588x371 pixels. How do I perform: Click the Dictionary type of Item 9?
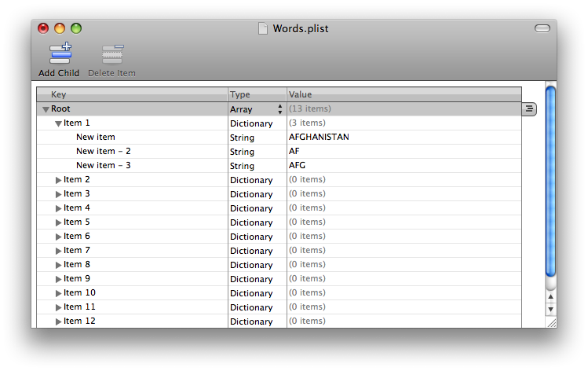(x=251, y=279)
